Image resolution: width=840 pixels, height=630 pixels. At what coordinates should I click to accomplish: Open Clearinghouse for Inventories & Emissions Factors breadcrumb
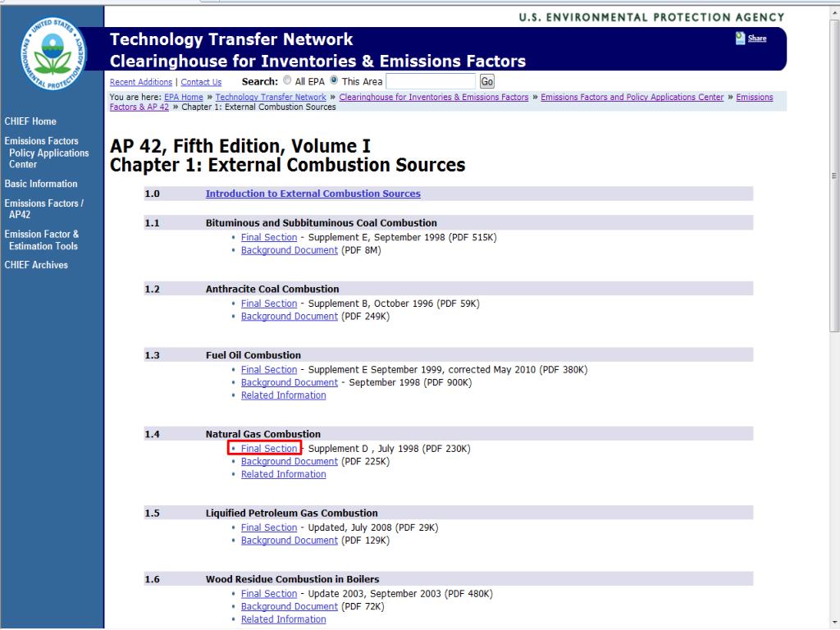(433, 97)
